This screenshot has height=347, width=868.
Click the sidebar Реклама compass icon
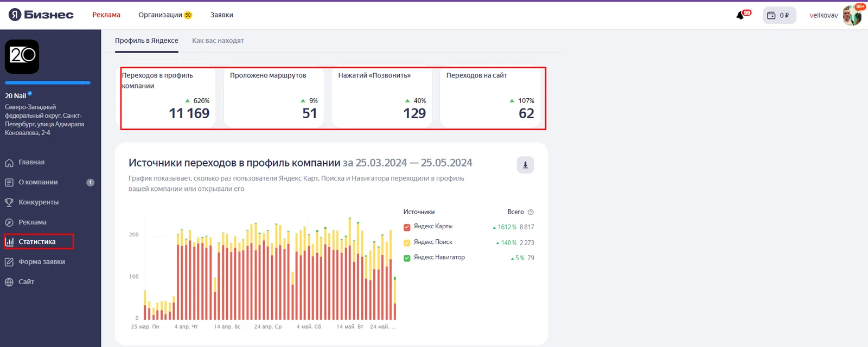(9, 222)
